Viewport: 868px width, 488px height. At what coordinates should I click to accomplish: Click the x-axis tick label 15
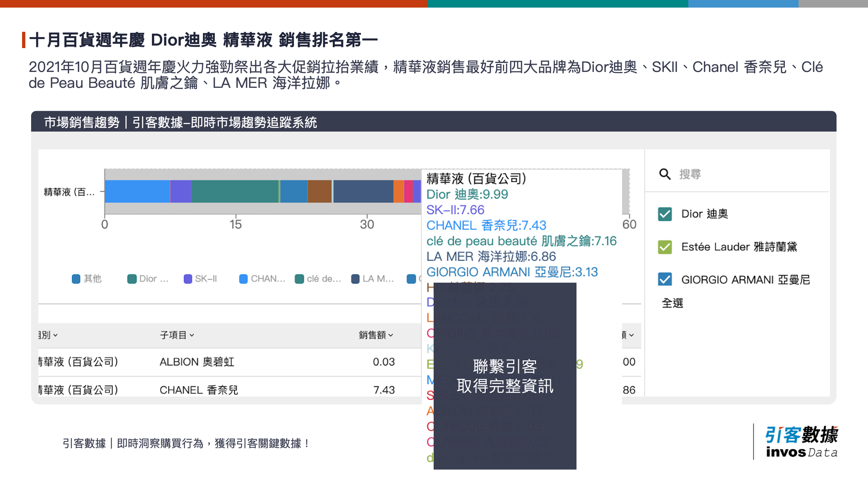pos(235,224)
